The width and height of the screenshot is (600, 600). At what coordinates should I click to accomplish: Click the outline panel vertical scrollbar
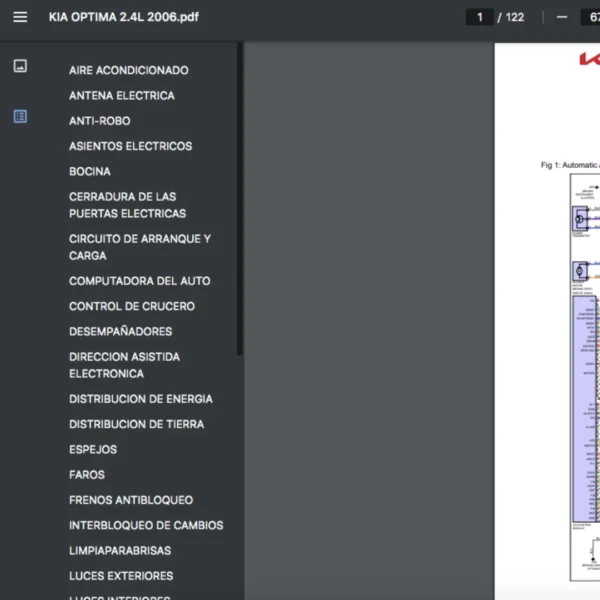coord(239,200)
